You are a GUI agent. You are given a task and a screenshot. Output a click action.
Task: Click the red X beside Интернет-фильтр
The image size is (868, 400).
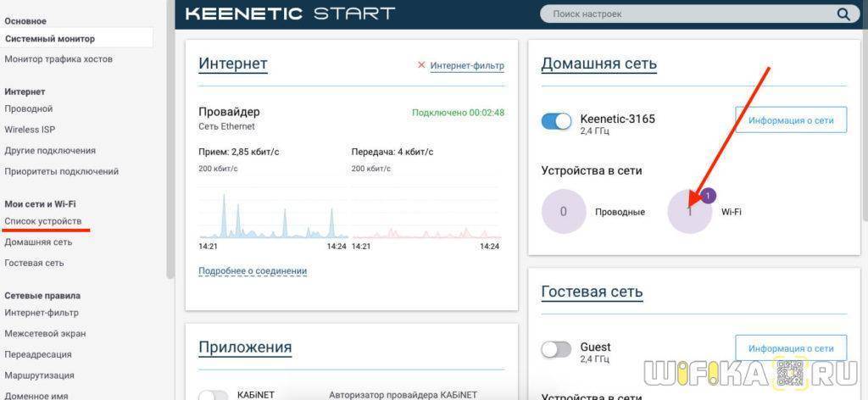tap(421, 65)
